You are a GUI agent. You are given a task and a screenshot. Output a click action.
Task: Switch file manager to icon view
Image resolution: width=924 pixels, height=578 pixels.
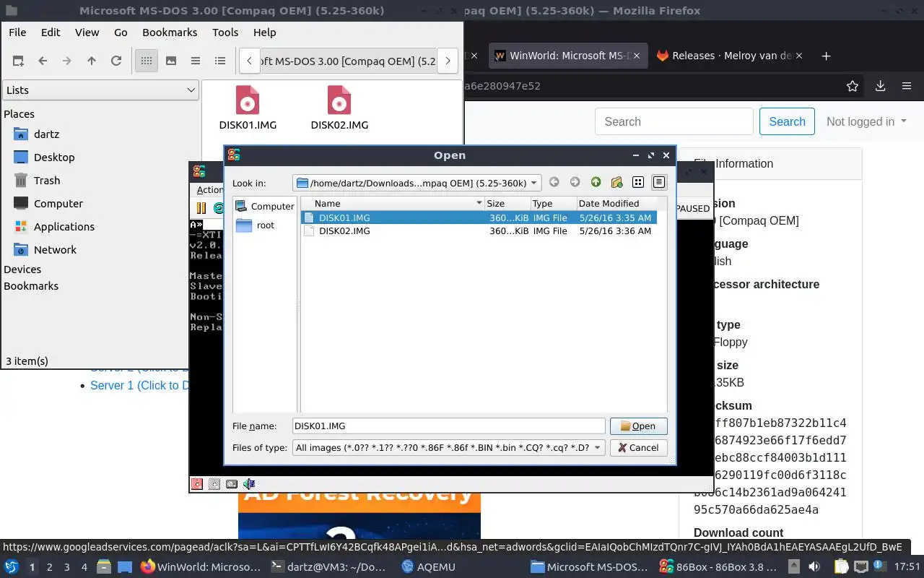147,61
